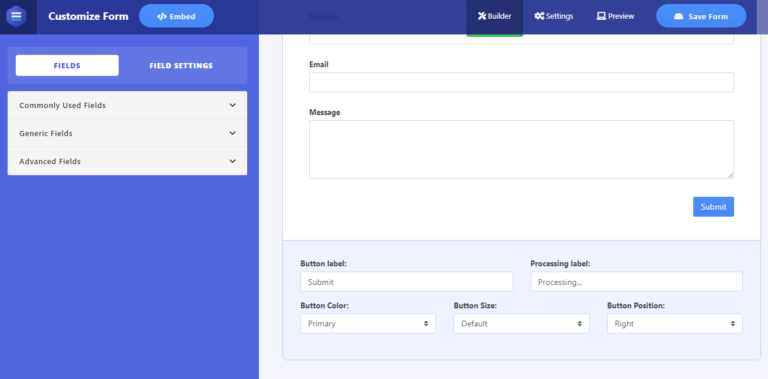
Task: Click the Button label input field
Action: pos(407,282)
